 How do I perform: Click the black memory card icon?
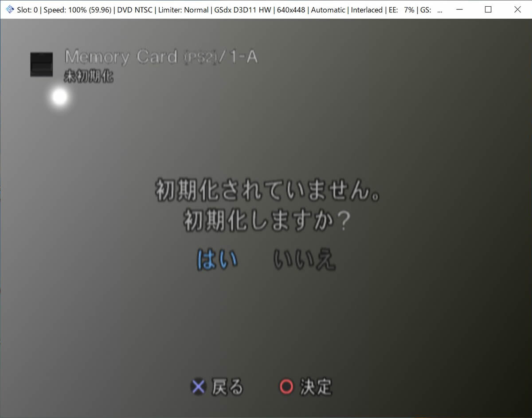pyautogui.click(x=41, y=64)
